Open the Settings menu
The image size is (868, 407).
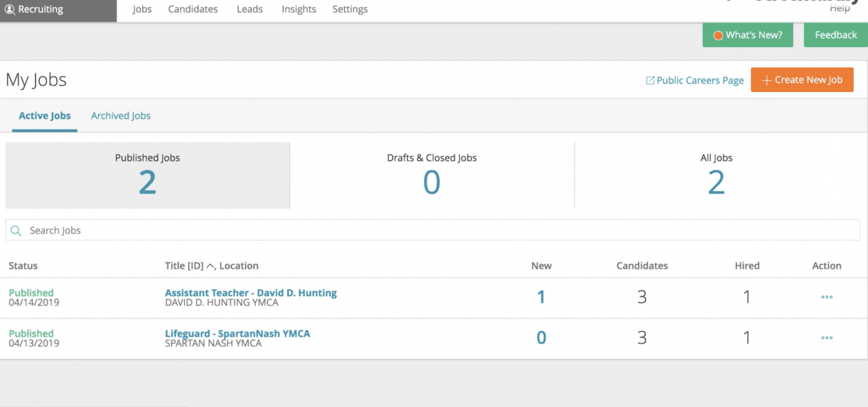(350, 10)
